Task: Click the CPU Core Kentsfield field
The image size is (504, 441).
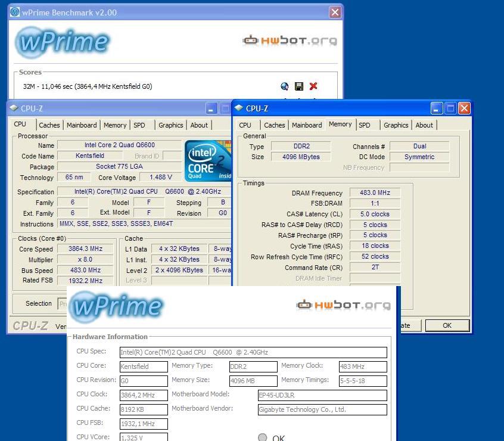Action: (x=144, y=367)
